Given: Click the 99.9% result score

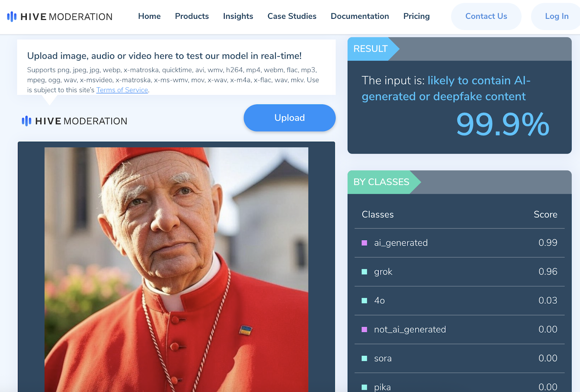Looking at the screenshot, I should pyautogui.click(x=502, y=125).
